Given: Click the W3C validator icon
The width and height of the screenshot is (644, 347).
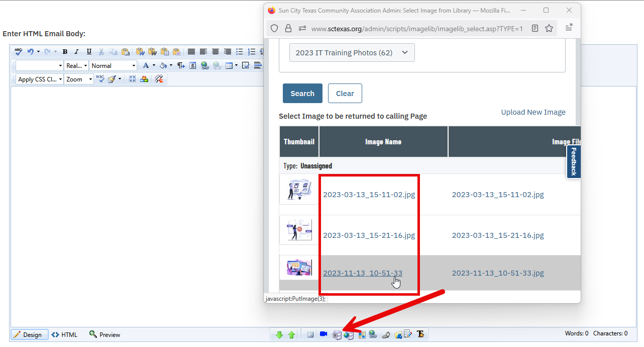Looking at the screenshot, I should [100, 79].
